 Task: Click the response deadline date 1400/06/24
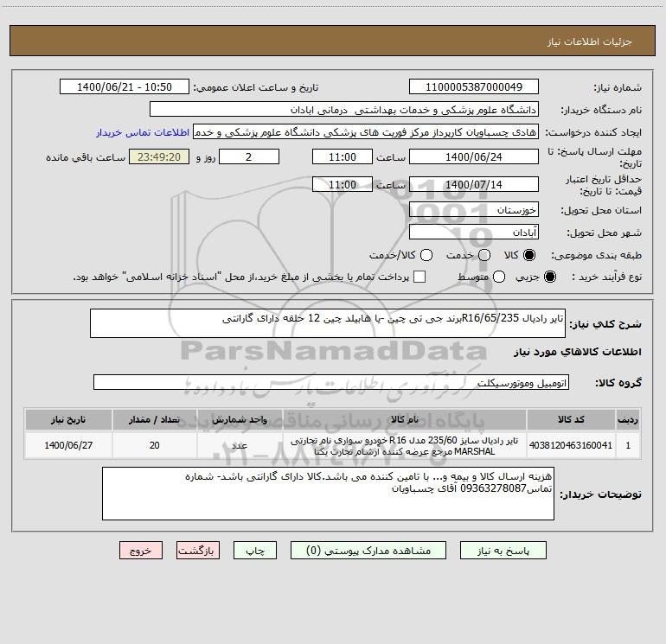(x=474, y=156)
